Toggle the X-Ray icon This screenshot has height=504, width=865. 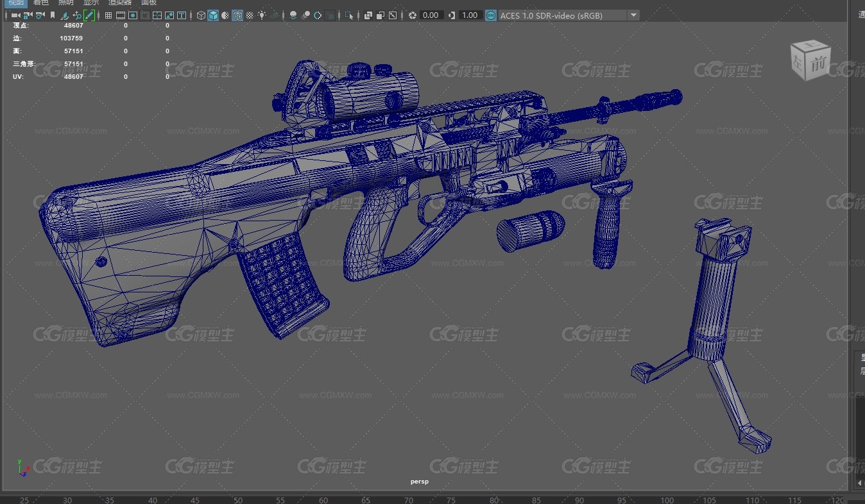pos(368,15)
